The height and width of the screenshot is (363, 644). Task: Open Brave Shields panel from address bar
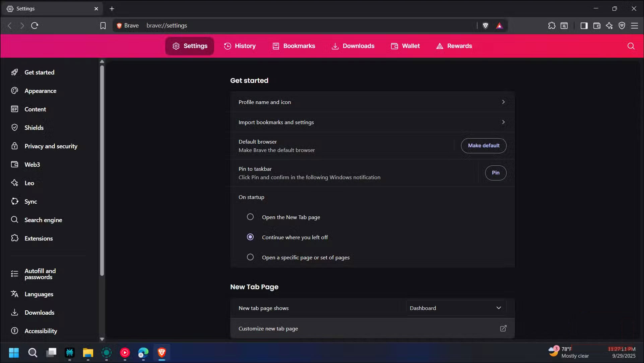click(x=485, y=25)
